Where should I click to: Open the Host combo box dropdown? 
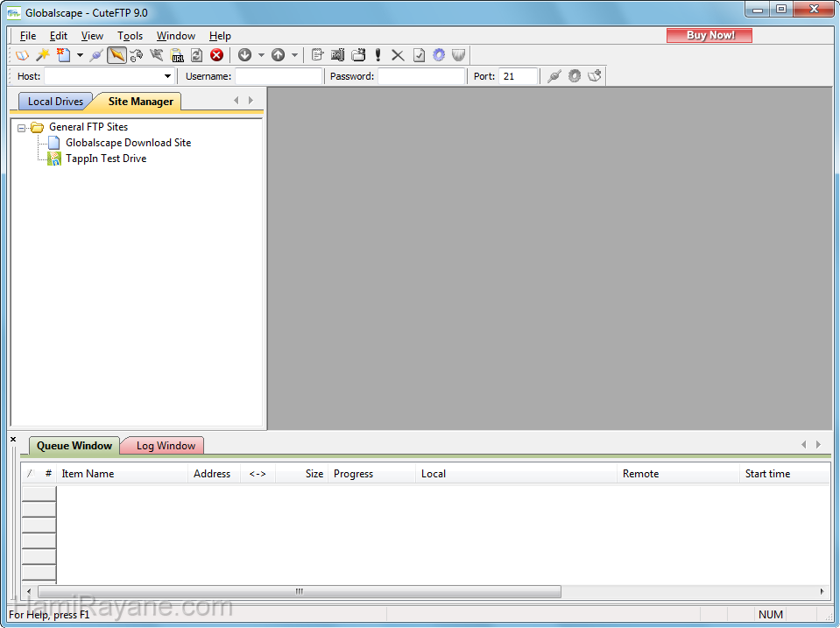pos(167,76)
